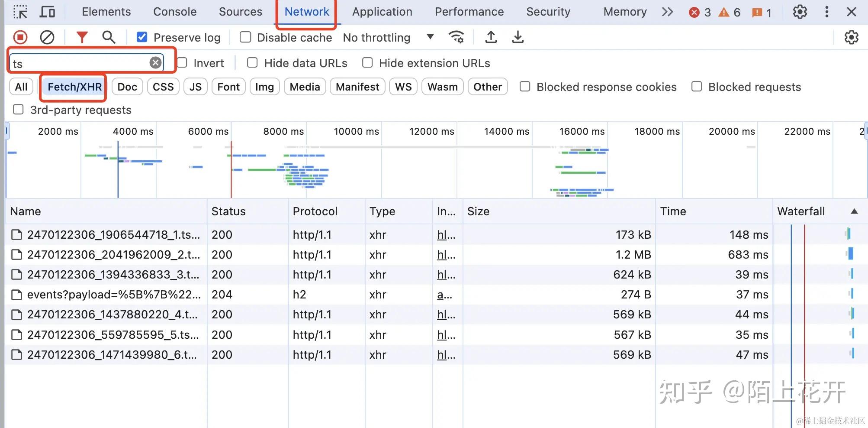Stop recording network log
Image resolution: width=868 pixels, height=428 pixels.
click(20, 38)
